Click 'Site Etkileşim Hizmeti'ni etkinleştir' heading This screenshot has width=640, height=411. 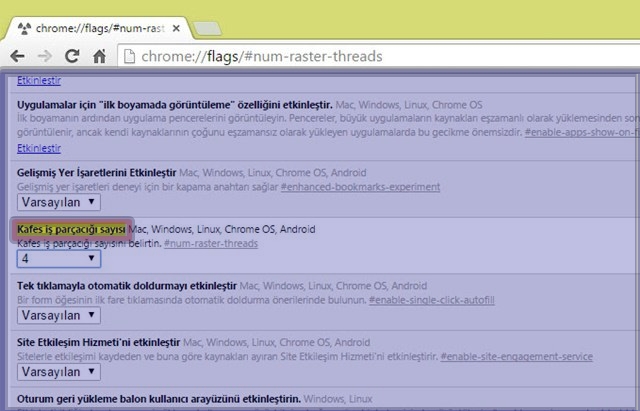click(98, 342)
